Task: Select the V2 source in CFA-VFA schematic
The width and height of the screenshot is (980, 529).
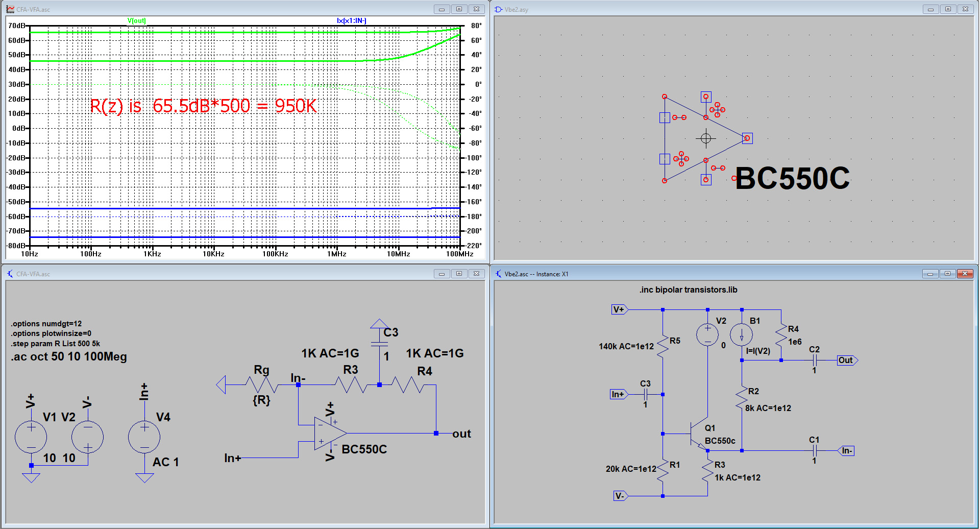Action: (87, 437)
